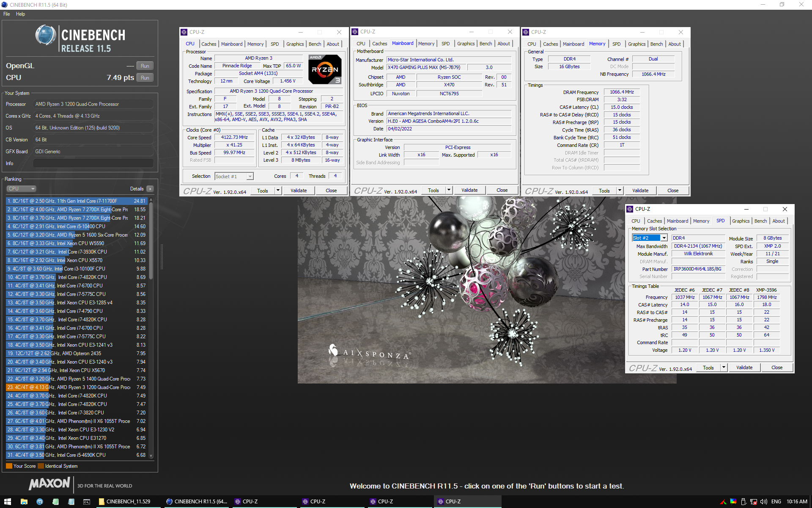
Task: Run the CPU benchmark
Action: coord(145,78)
